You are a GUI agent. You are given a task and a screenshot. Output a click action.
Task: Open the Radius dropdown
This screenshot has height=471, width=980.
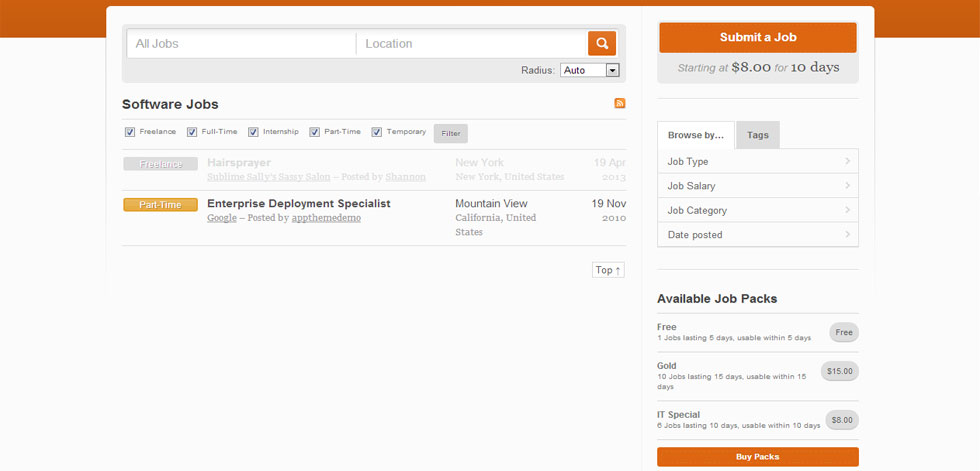[x=589, y=71]
